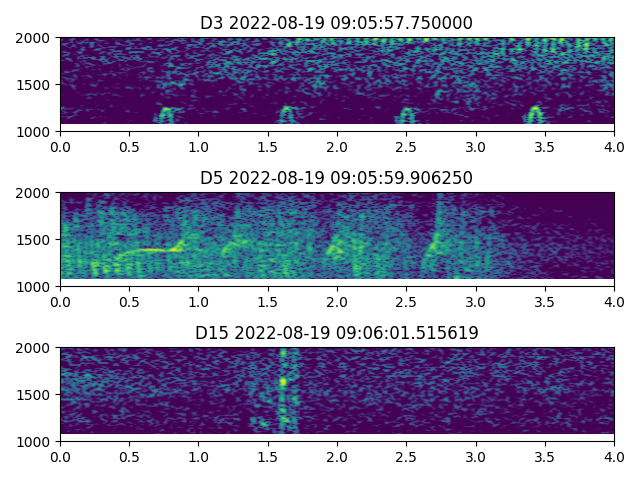
Task: Click the bright spot near 1.6s in D15 plot
Action: pos(283,381)
